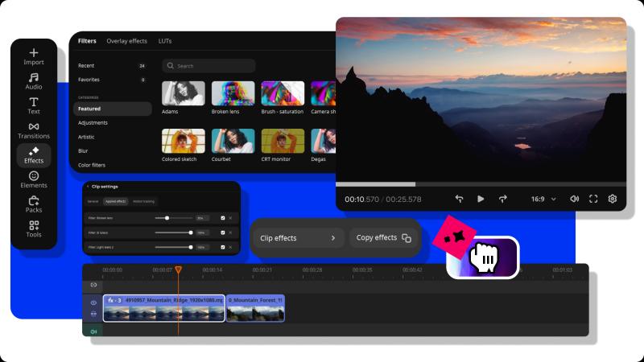Open the Motion tracking tab
The height and width of the screenshot is (362, 644).
click(x=143, y=202)
